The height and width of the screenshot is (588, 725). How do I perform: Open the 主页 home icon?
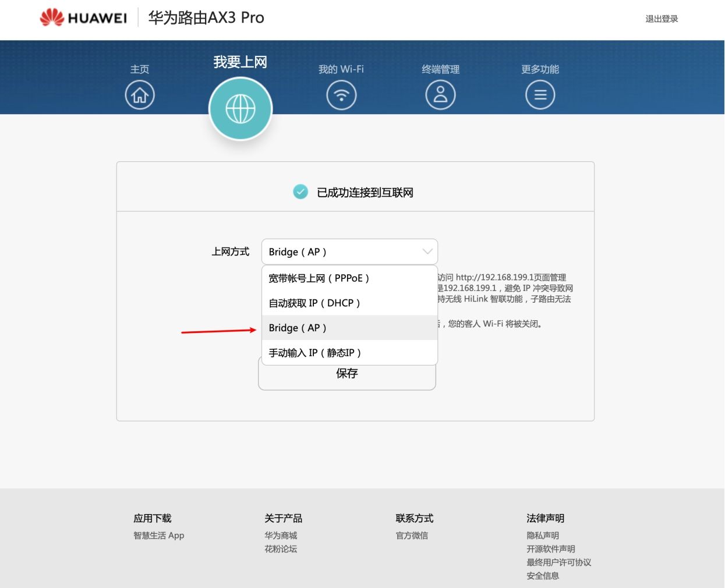[x=140, y=95]
